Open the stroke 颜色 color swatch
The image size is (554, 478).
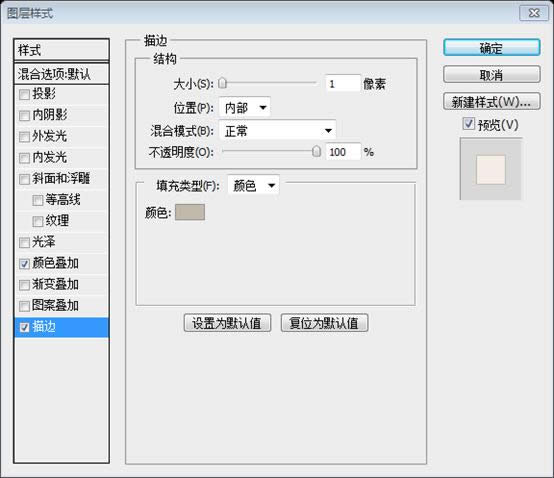pyautogui.click(x=190, y=212)
